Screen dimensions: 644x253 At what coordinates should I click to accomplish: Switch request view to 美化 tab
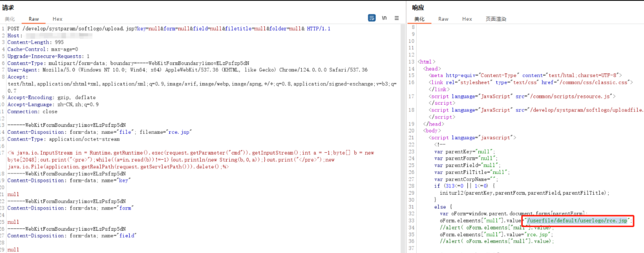pyautogui.click(x=10, y=19)
